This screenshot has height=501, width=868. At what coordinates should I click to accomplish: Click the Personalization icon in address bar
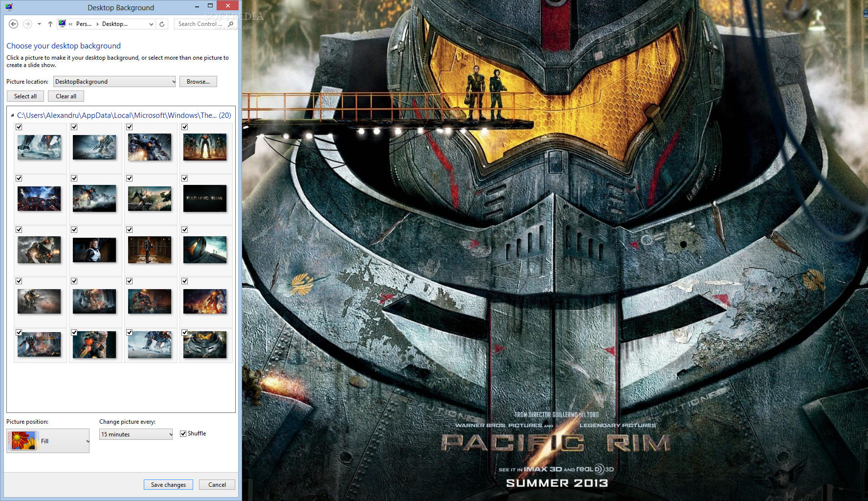pyautogui.click(x=62, y=23)
